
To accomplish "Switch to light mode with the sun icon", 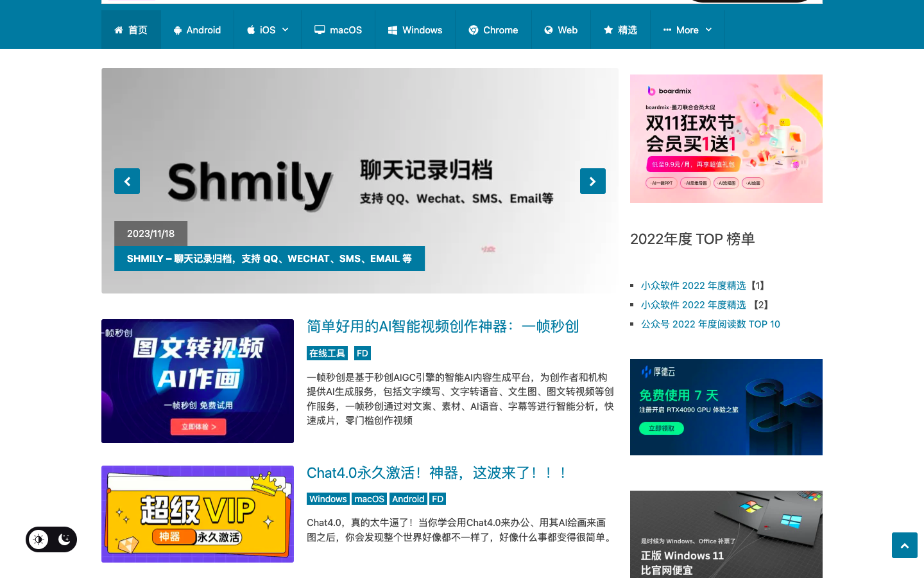I will tap(38, 539).
